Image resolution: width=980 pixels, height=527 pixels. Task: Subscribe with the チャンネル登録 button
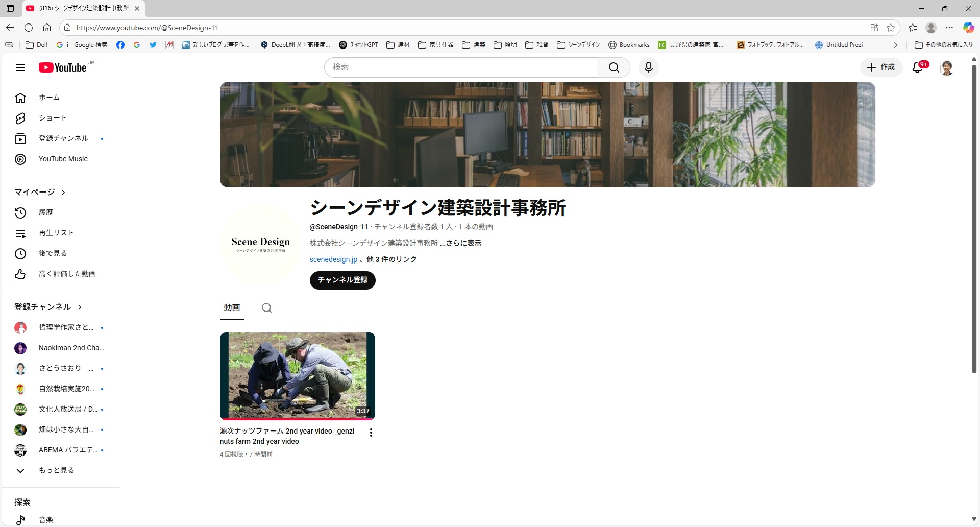pyautogui.click(x=342, y=280)
